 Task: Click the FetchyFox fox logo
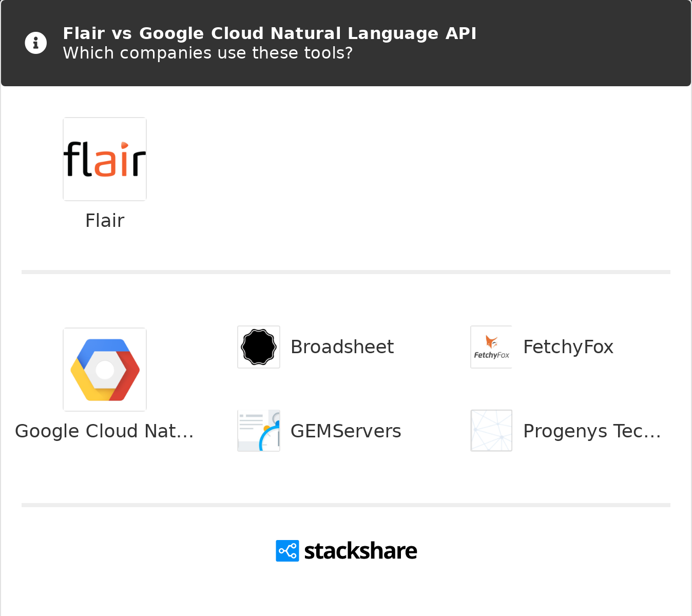(x=491, y=347)
